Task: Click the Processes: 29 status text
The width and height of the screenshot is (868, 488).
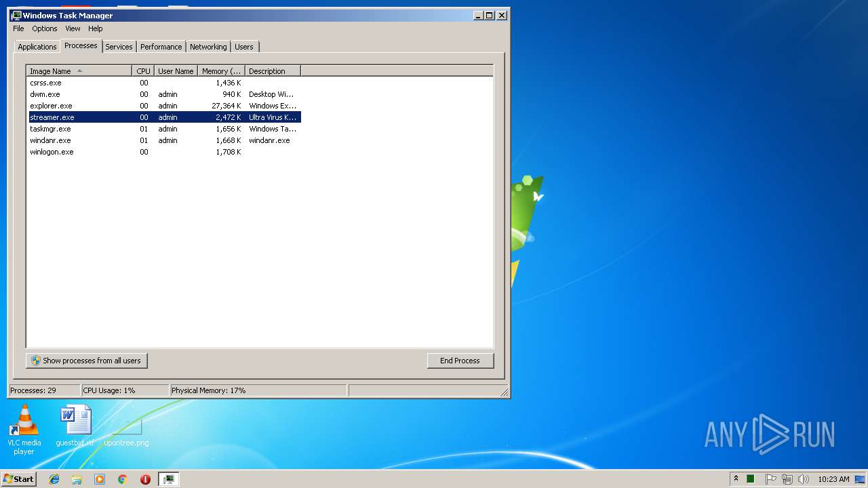Action: pos(33,390)
